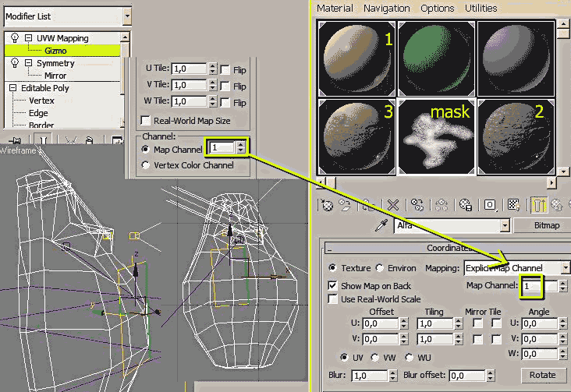
Task: Toggle modifier stack Show End Result
Action: point(43,140)
